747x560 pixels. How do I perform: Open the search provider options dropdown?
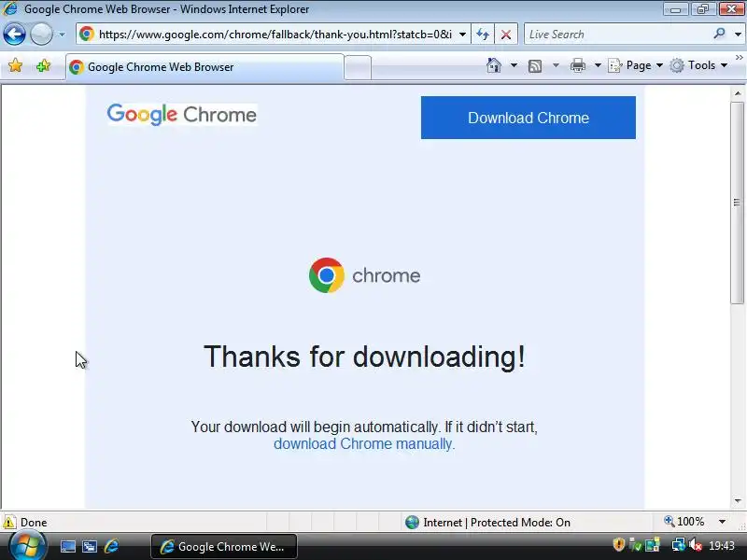738,35
